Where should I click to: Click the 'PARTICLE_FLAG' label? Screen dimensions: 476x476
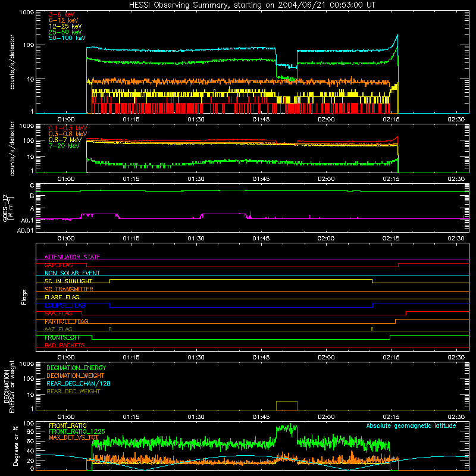(67, 321)
